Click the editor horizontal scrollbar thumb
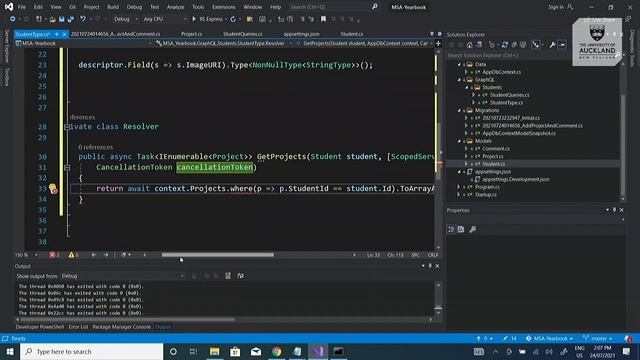 [x=218, y=255]
